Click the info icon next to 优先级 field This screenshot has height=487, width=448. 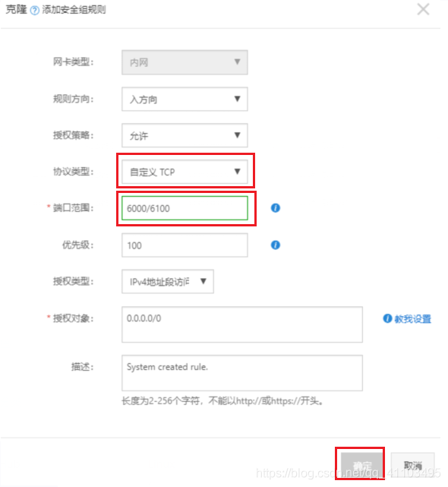[276, 245]
